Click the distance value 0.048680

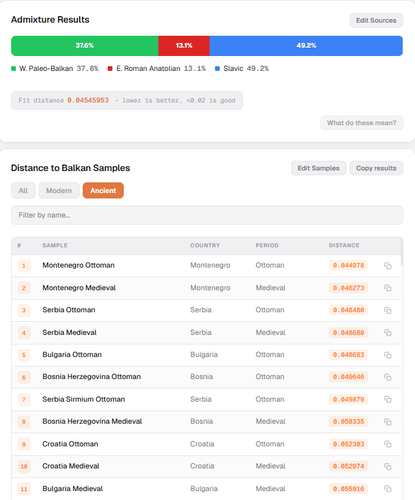tap(348, 333)
